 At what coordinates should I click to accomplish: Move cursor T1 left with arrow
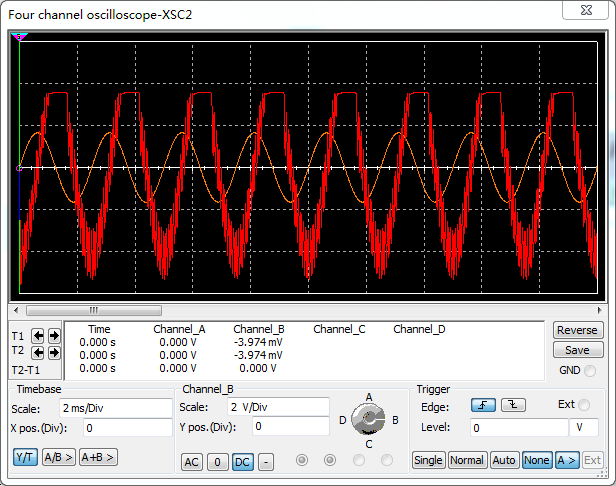[38, 336]
